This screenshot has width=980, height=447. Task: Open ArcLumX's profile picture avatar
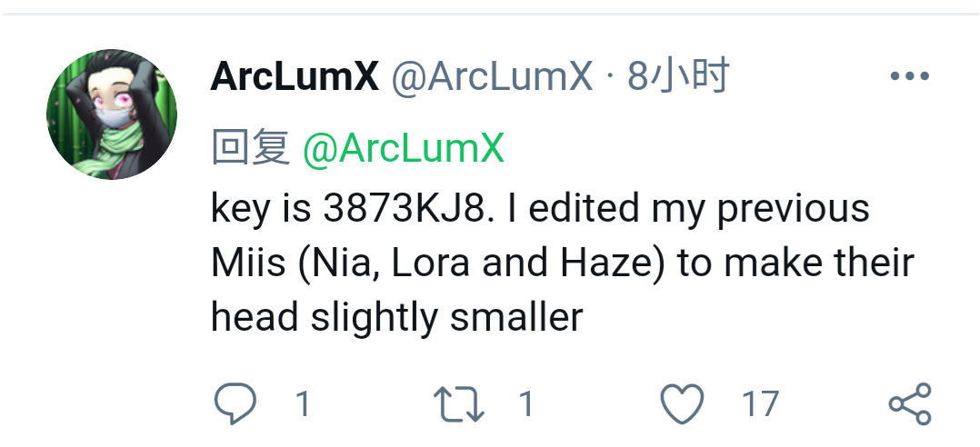[x=112, y=114]
